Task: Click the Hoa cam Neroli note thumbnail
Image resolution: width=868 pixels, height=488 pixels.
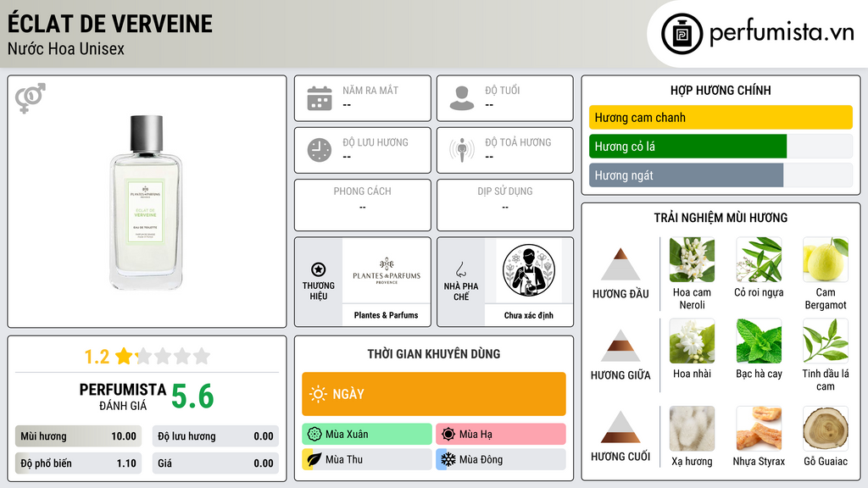Action: (692, 260)
